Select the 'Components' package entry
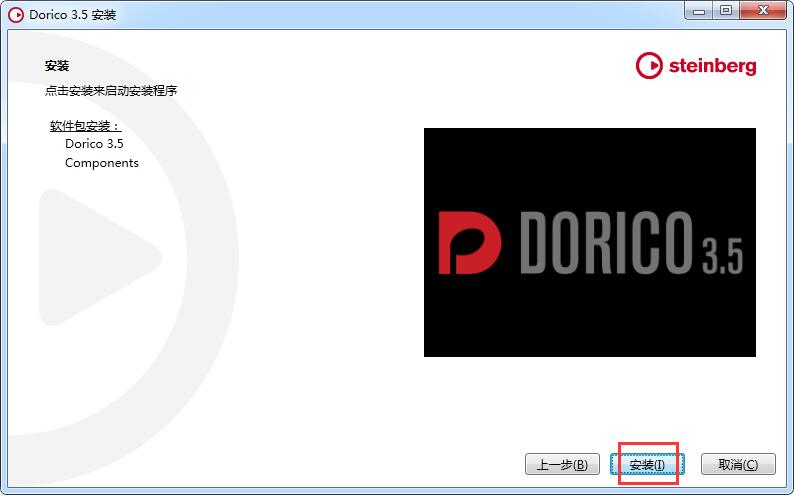The width and height of the screenshot is (794, 495). (x=102, y=163)
